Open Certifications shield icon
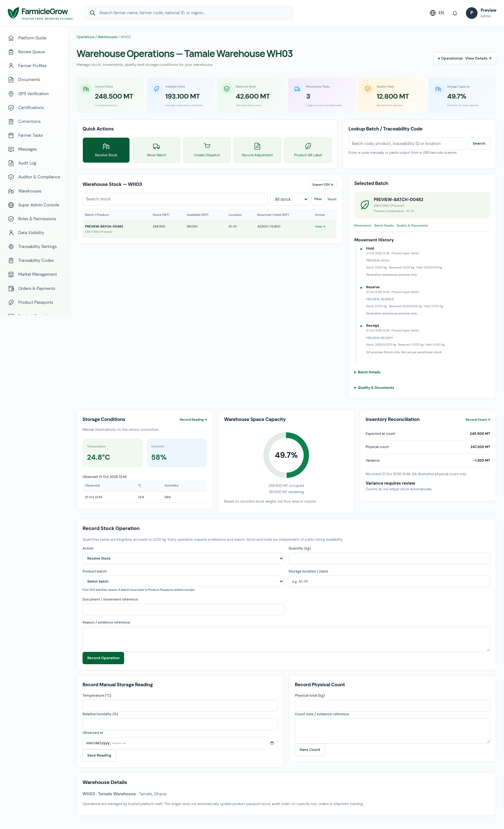Image resolution: width=504 pixels, height=829 pixels. tap(11, 108)
